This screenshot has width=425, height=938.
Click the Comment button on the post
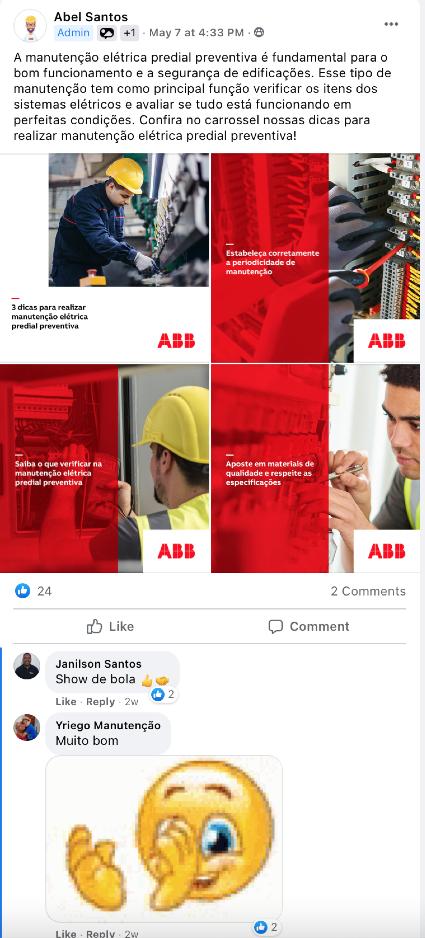click(309, 626)
